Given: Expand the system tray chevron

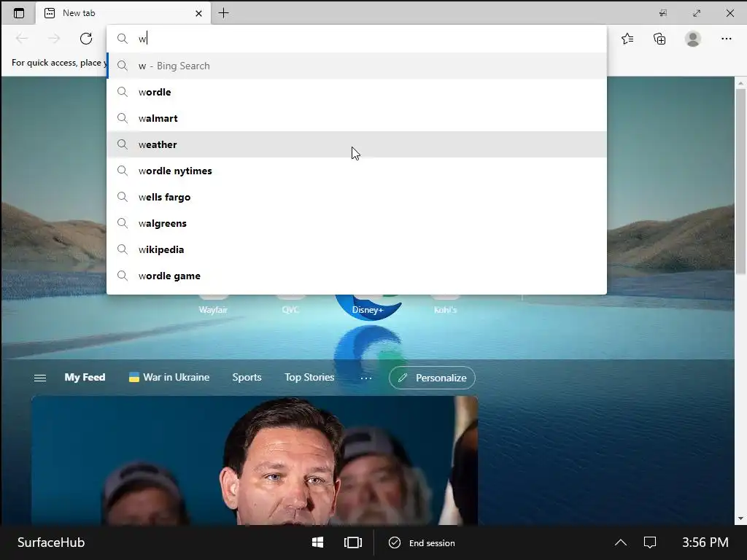Looking at the screenshot, I should pyautogui.click(x=620, y=542).
